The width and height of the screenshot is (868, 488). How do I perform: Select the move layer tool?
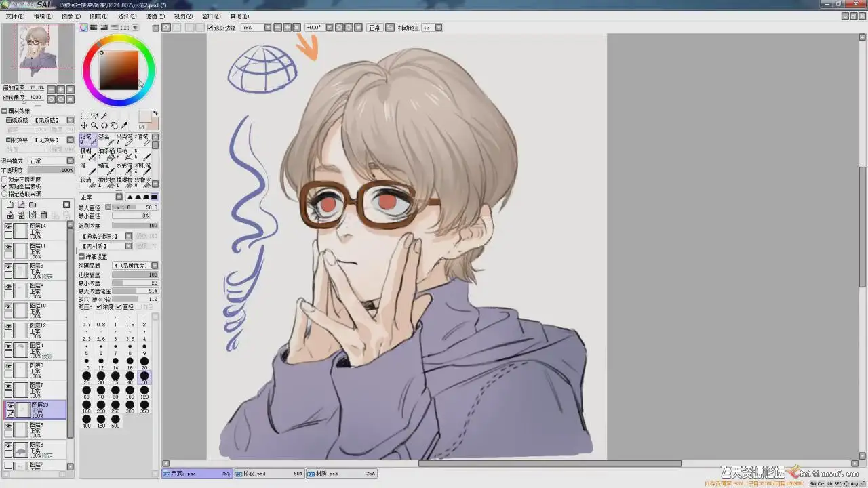[x=84, y=125]
